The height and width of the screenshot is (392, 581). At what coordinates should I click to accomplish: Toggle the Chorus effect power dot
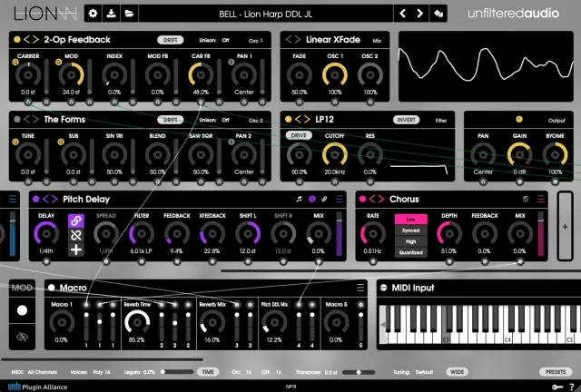tap(362, 200)
